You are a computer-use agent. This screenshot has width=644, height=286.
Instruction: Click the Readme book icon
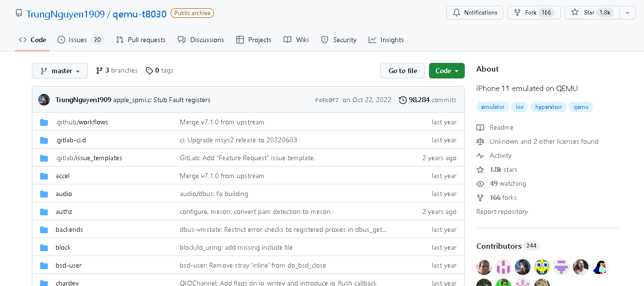pos(480,128)
